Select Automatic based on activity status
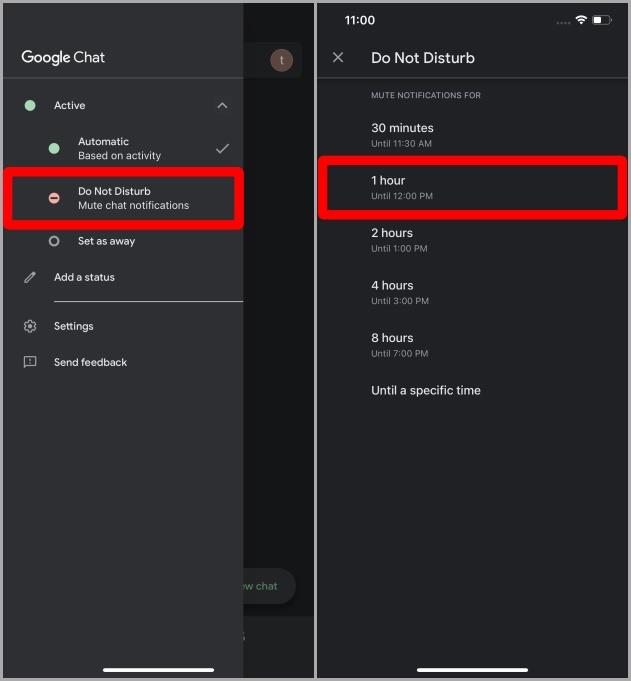 [123, 149]
